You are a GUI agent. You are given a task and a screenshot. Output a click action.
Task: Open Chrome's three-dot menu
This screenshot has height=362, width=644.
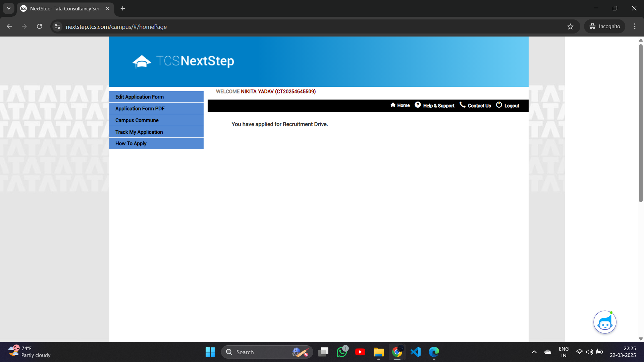coord(635,26)
